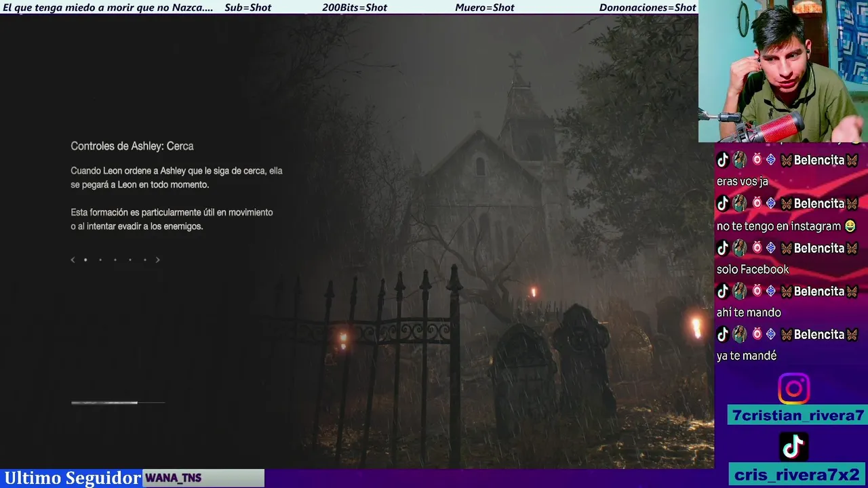Click the 'Ultimo Seguidor' label
Image resolution: width=868 pixels, height=488 pixels.
click(73, 478)
